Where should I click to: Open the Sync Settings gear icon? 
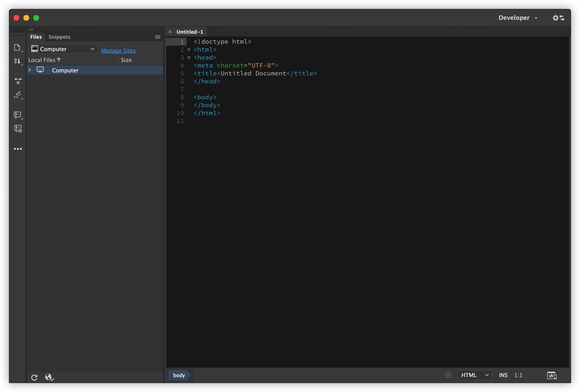coord(558,18)
